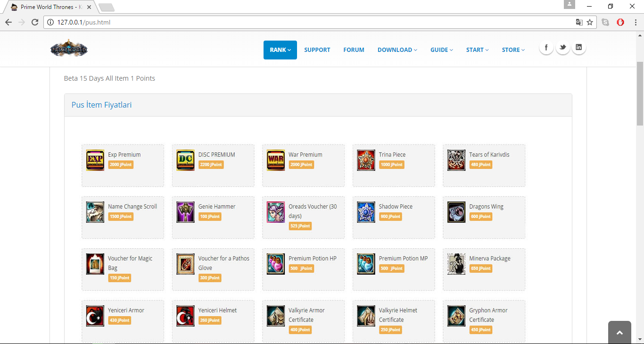Click the 100 jPoint badge under Genie Hammer
644x344 pixels.
tap(210, 217)
